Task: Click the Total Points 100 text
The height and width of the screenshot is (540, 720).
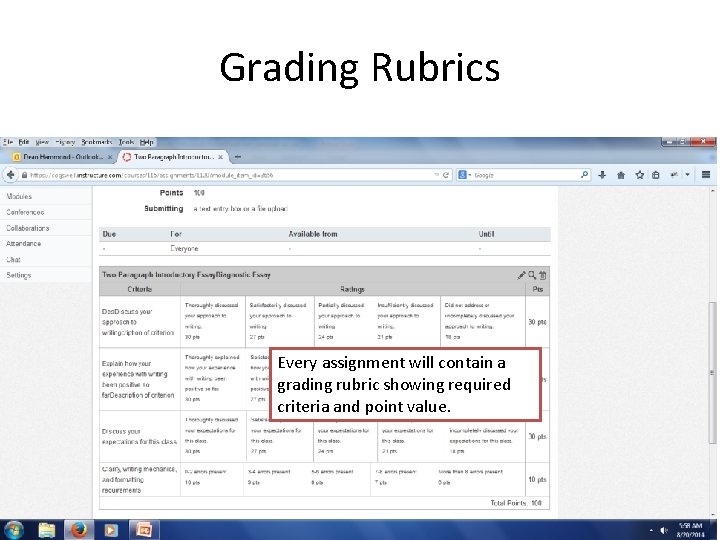Action: pyautogui.click(x=516, y=503)
